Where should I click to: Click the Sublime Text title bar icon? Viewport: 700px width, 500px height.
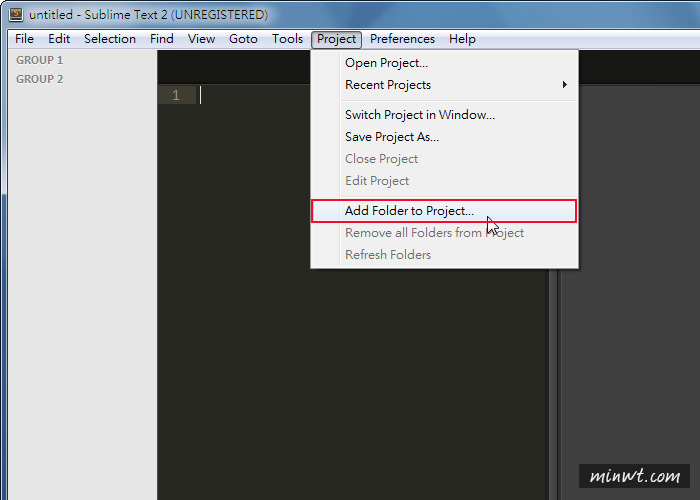pyautogui.click(x=16, y=15)
